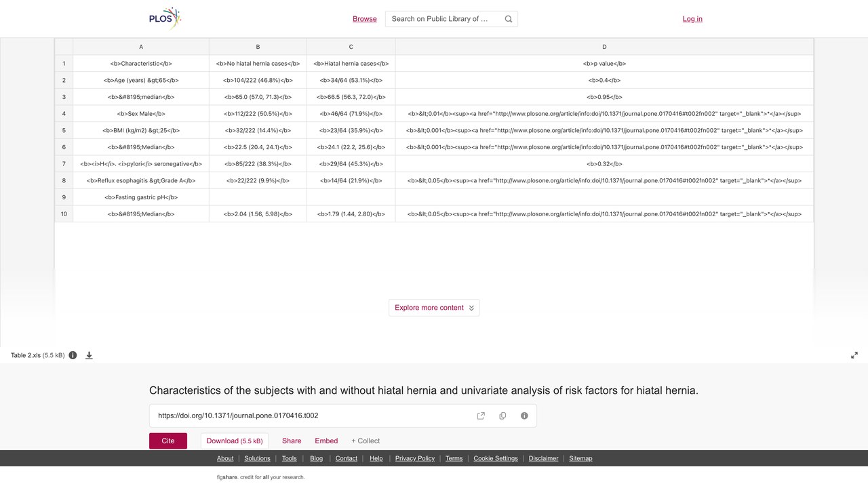Click the Log in link
Image resolution: width=868 pixels, height=488 pixels.
(x=692, y=19)
